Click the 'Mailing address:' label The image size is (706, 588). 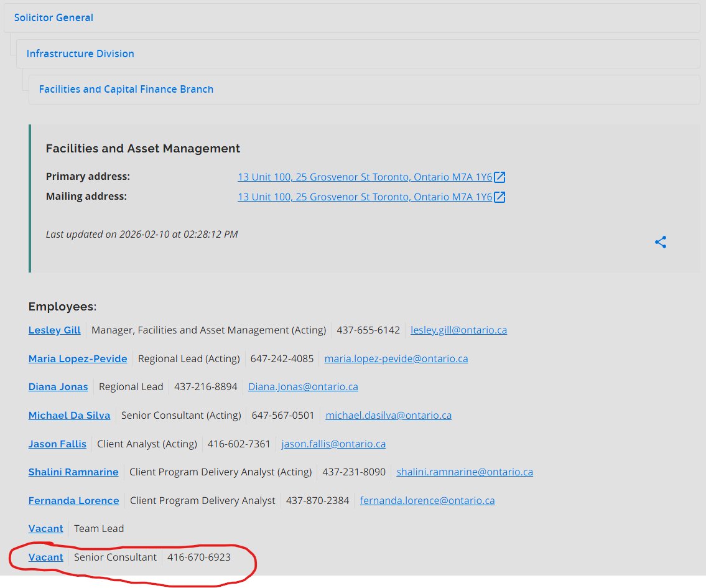click(x=86, y=196)
